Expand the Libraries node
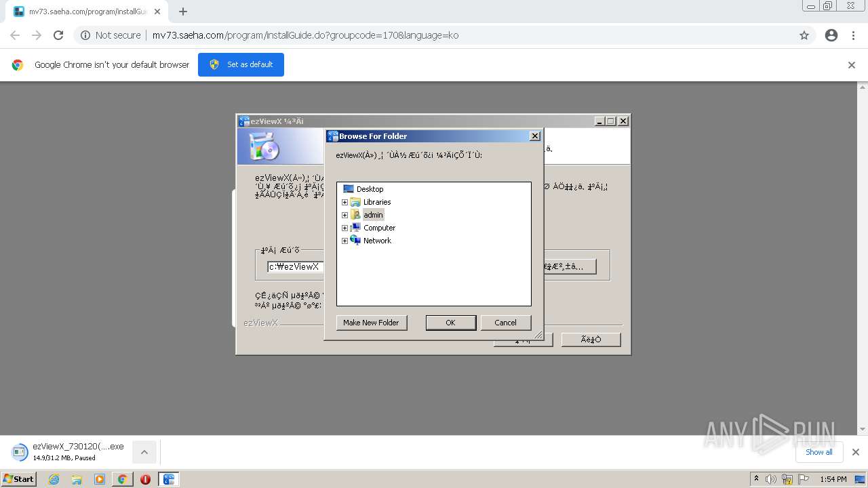868x488 pixels. (x=344, y=202)
